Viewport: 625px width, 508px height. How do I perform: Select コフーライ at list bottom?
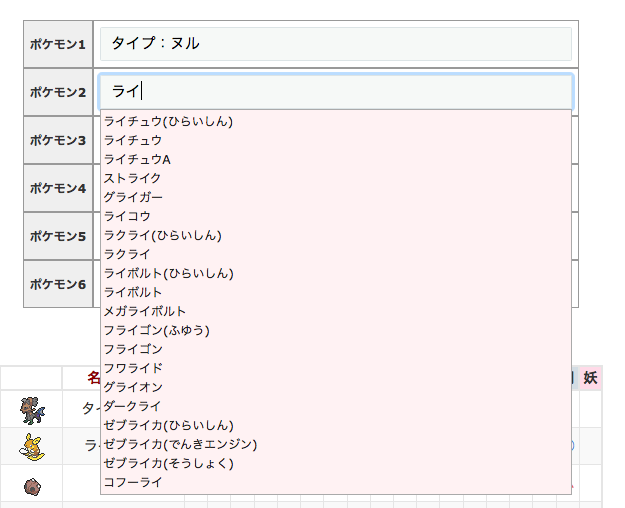[336, 482]
